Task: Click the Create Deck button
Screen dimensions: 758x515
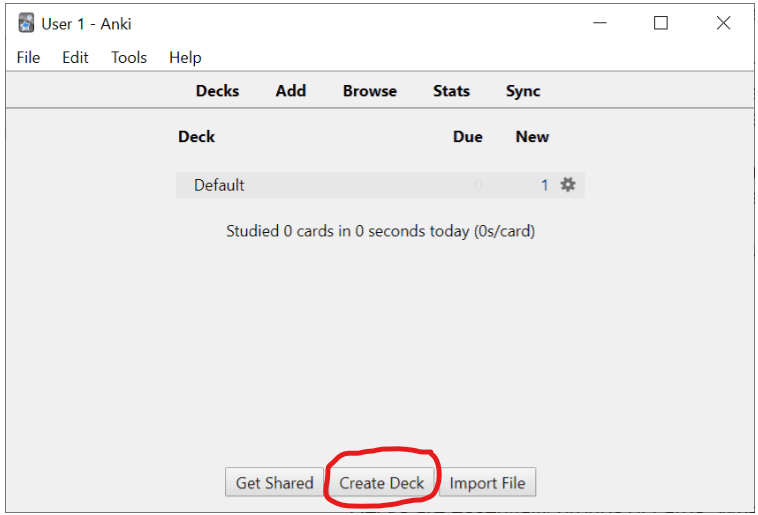Action: click(381, 482)
